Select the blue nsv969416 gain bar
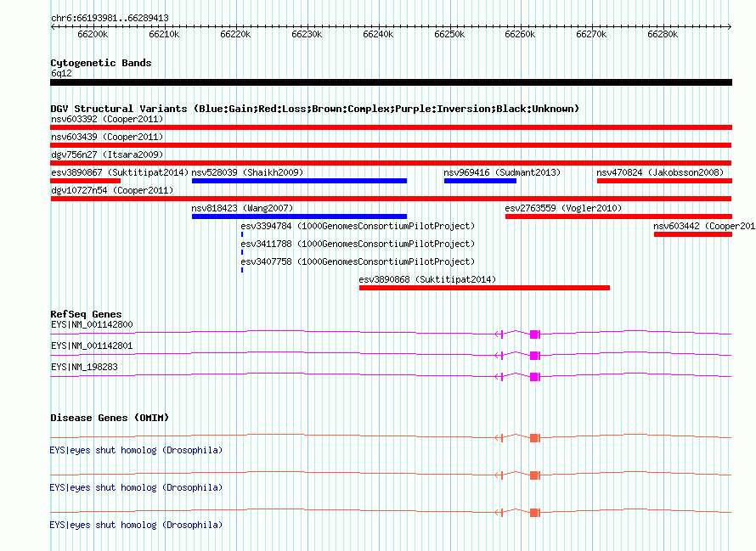756x551 pixels. 480,181
